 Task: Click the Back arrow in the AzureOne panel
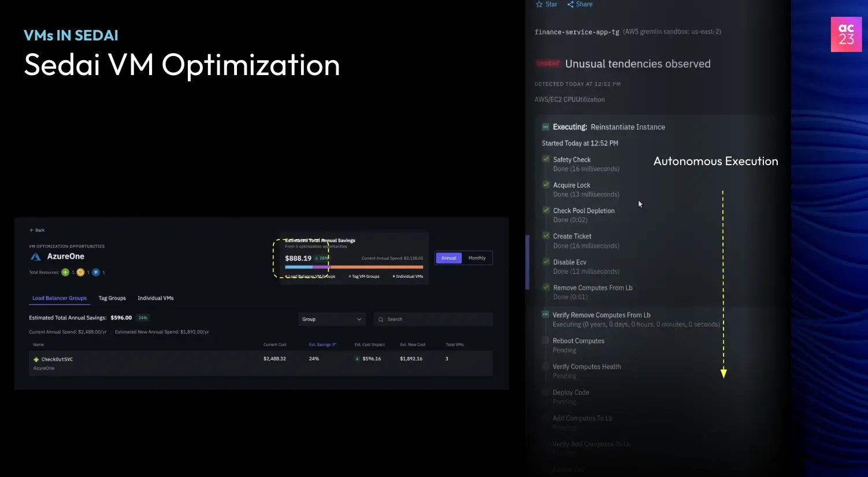[x=32, y=230]
